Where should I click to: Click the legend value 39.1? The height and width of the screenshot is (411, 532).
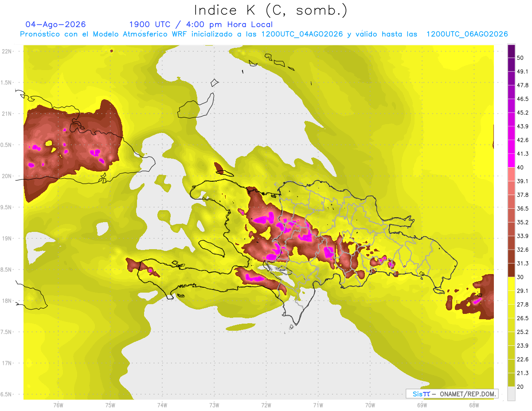523,181
